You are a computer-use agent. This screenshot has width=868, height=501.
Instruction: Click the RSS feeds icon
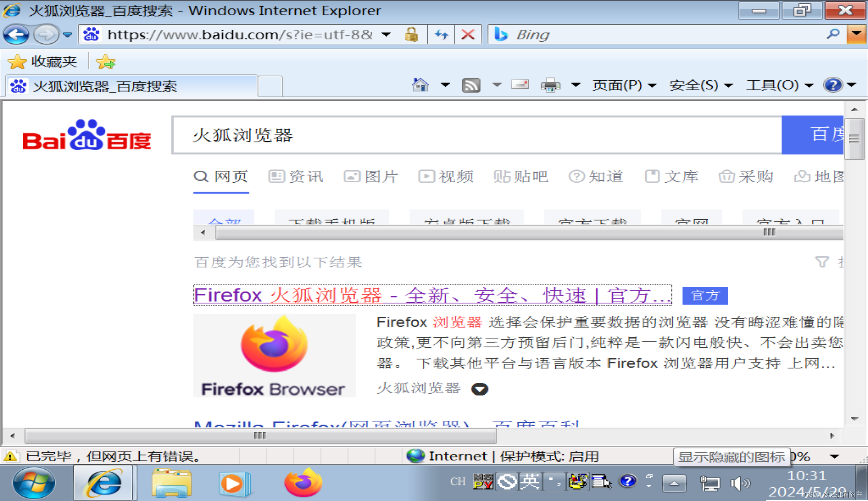471,85
